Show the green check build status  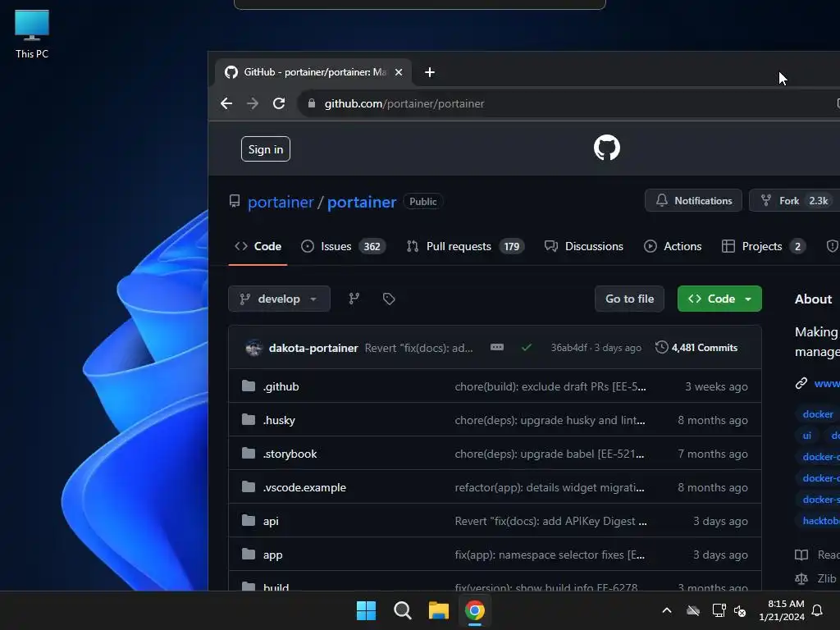point(527,348)
